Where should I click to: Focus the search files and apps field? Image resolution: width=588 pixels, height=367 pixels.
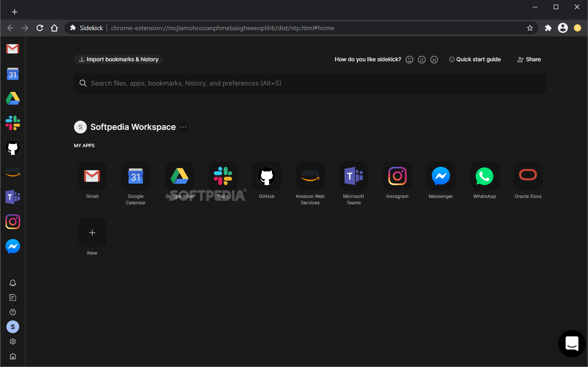point(310,83)
